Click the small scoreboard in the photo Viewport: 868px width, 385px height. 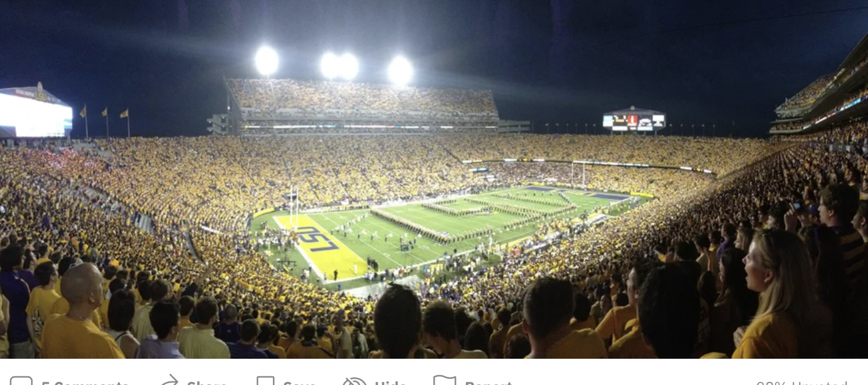634,119
